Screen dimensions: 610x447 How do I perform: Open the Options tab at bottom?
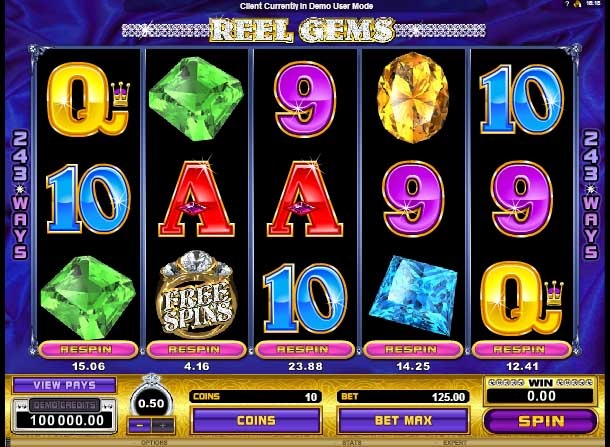coord(154,443)
